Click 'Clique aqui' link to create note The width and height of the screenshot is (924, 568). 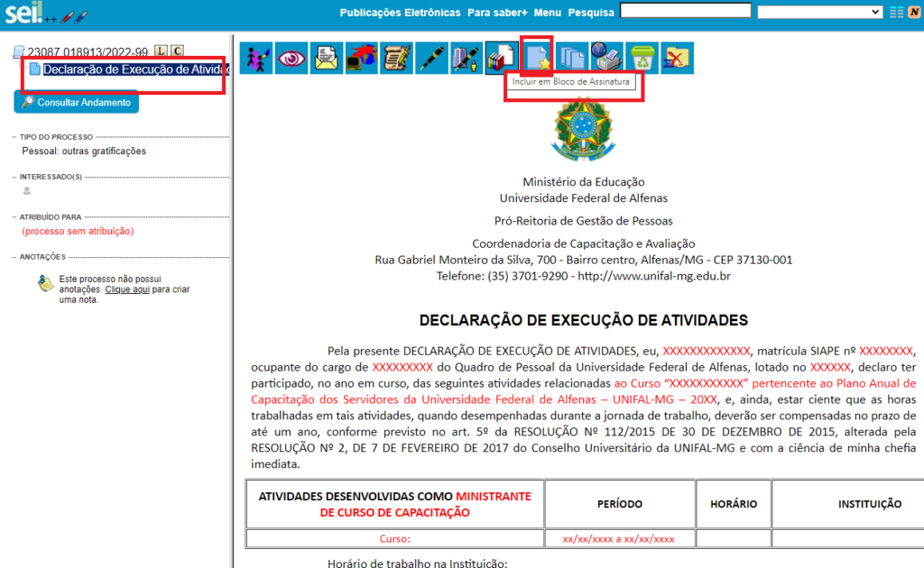[x=127, y=289]
